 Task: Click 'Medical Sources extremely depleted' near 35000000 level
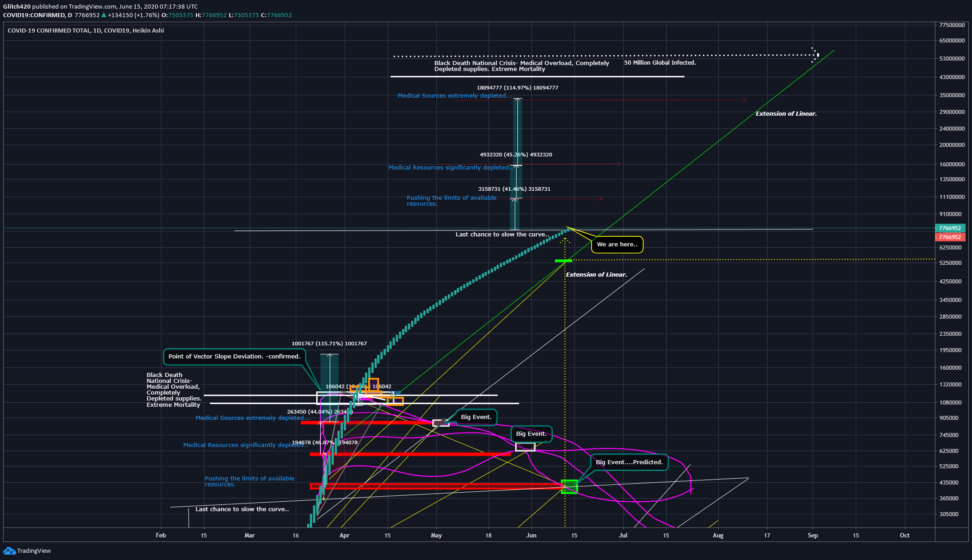[455, 95]
